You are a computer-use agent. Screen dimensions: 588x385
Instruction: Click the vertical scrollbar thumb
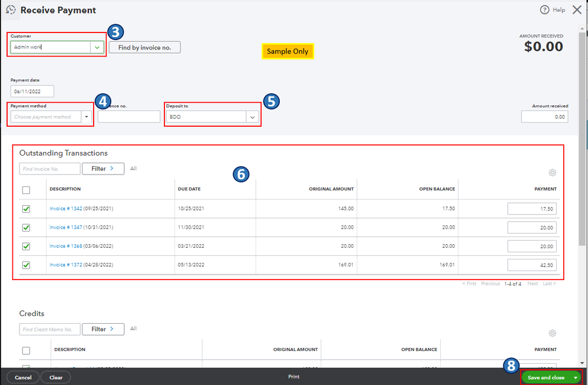click(x=582, y=139)
